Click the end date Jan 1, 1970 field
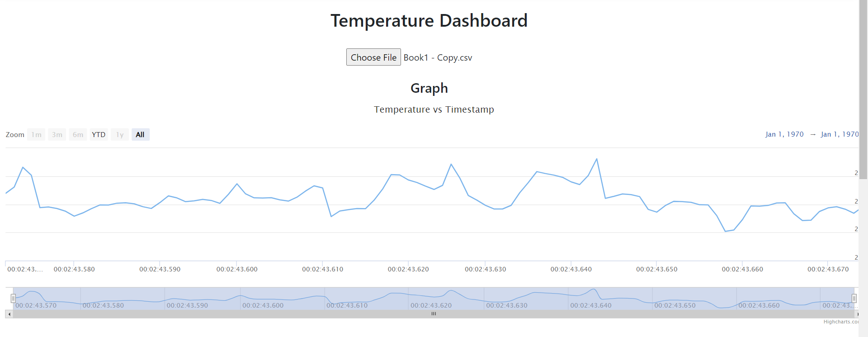 click(x=839, y=134)
